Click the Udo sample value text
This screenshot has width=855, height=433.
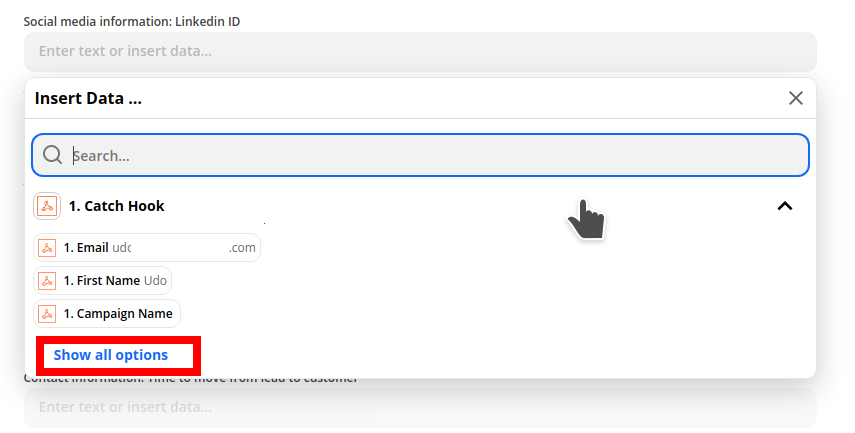point(155,280)
